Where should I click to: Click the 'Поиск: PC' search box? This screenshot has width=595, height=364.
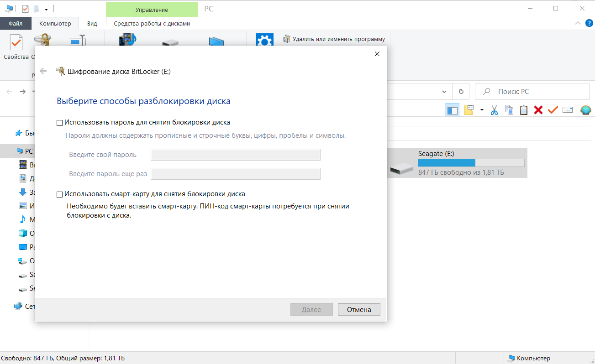pyautogui.click(x=532, y=91)
